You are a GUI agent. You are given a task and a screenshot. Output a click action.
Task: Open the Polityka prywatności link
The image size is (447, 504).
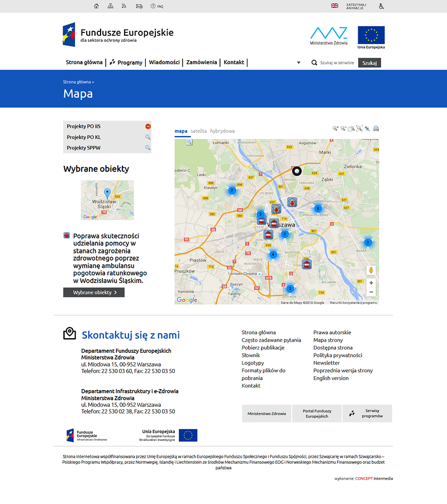point(337,356)
